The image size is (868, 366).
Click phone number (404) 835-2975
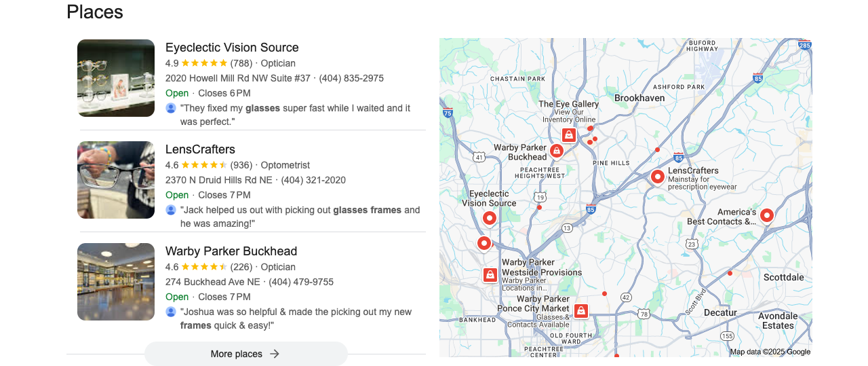tap(351, 78)
